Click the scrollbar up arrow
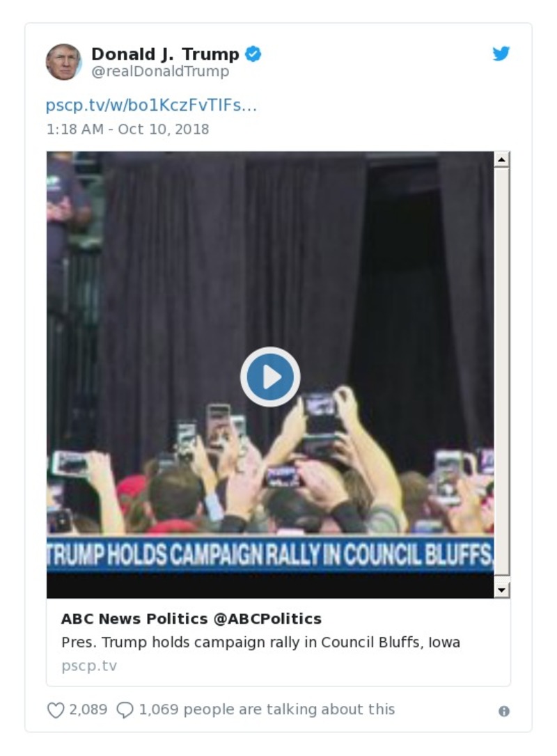Screen dimensions: 557x756 point(502,159)
